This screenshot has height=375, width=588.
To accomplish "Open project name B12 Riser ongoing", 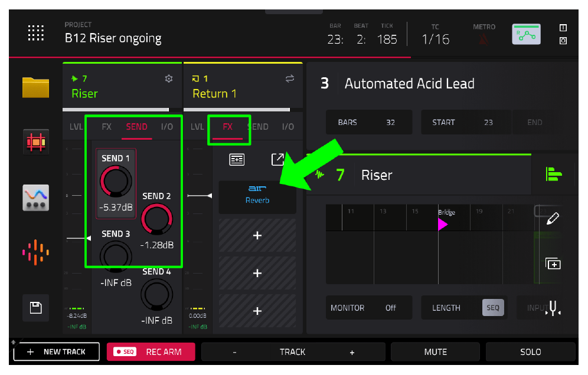I will (x=113, y=38).
